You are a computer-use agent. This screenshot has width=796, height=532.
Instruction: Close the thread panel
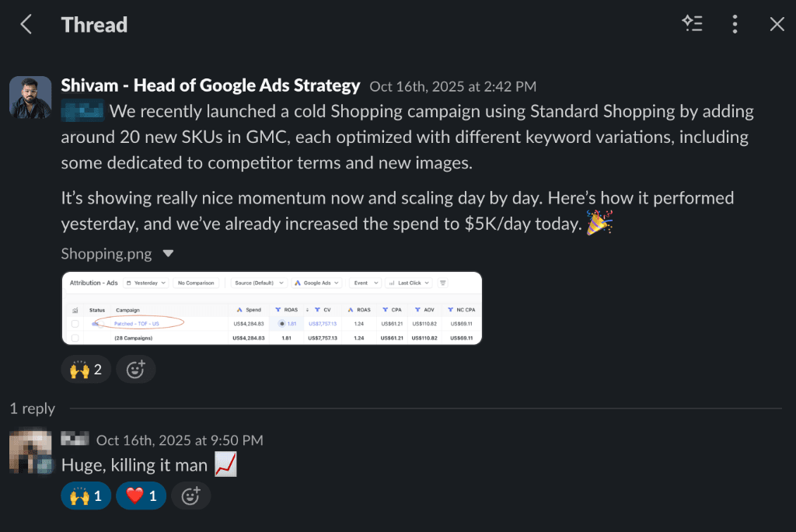pyautogui.click(x=777, y=23)
